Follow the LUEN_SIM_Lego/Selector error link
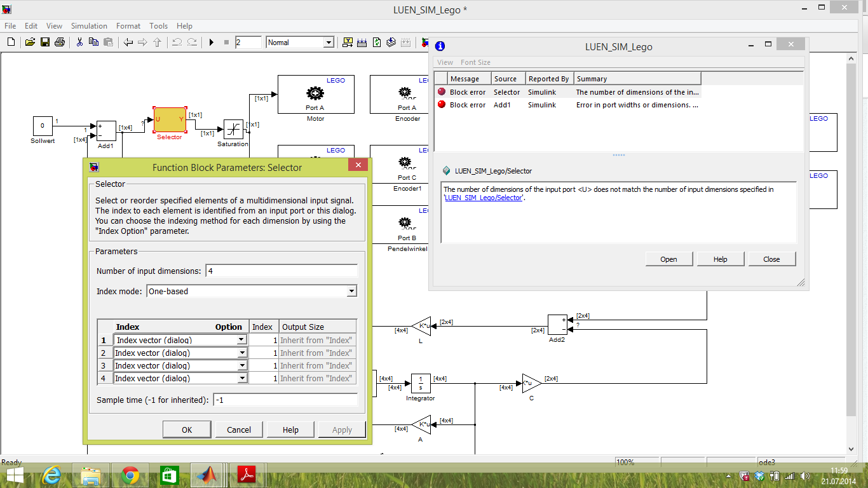868x488 pixels. tap(484, 198)
